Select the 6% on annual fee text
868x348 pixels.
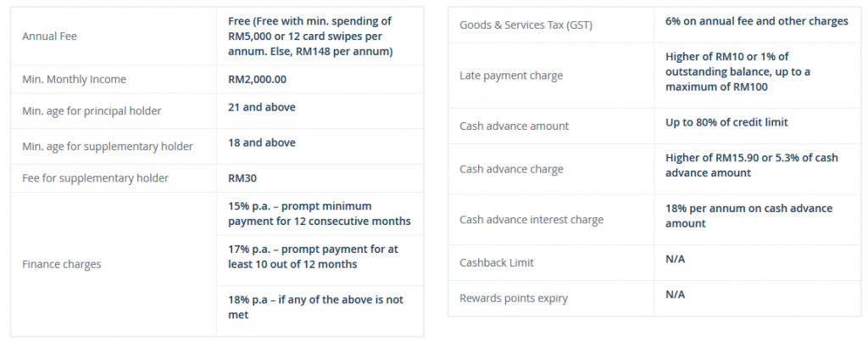point(756,21)
